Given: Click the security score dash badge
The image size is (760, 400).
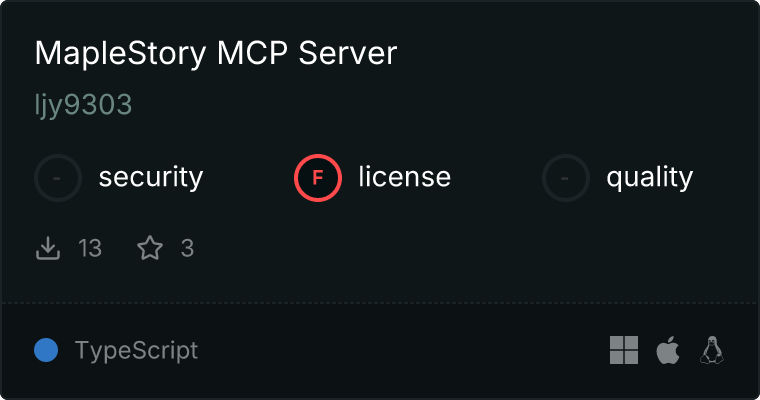Looking at the screenshot, I should click(x=58, y=178).
